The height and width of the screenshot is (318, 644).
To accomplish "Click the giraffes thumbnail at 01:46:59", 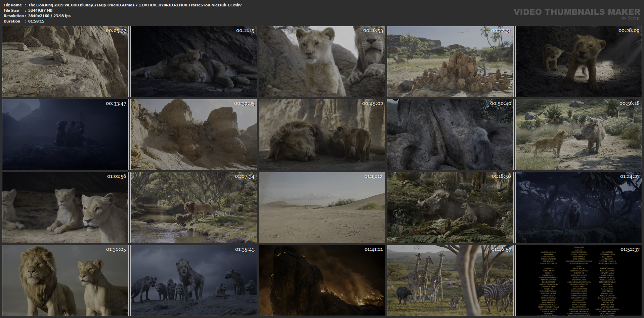I will (x=450, y=280).
